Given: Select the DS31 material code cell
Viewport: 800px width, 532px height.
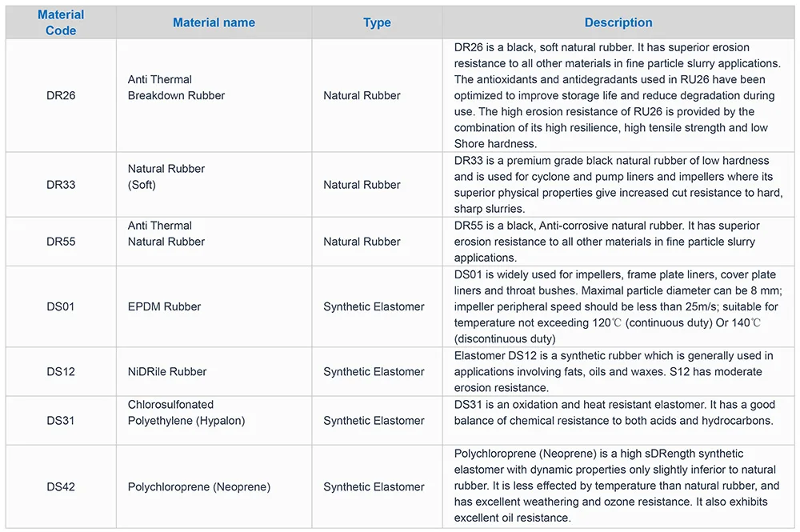Looking at the screenshot, I should click(x=61, y=420).
